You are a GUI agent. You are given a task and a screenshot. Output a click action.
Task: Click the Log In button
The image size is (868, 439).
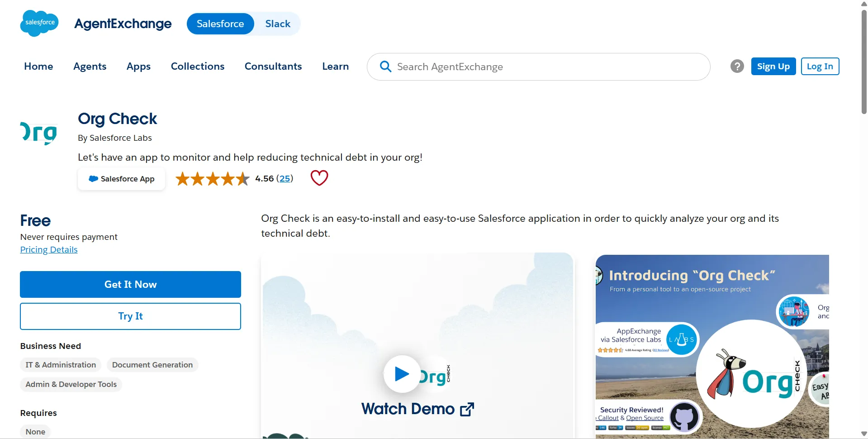tap(820, 67)
